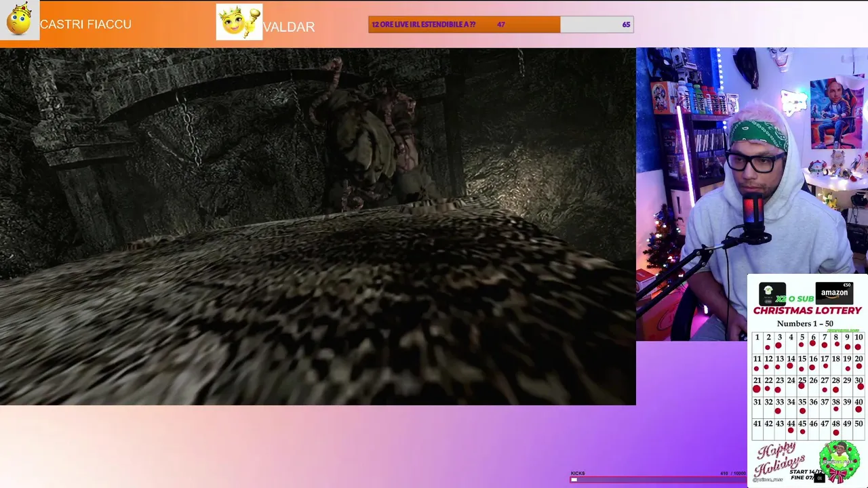Click the king emoji beside VALDAR
Screen dimensions: 868x488
coord(239,22)
